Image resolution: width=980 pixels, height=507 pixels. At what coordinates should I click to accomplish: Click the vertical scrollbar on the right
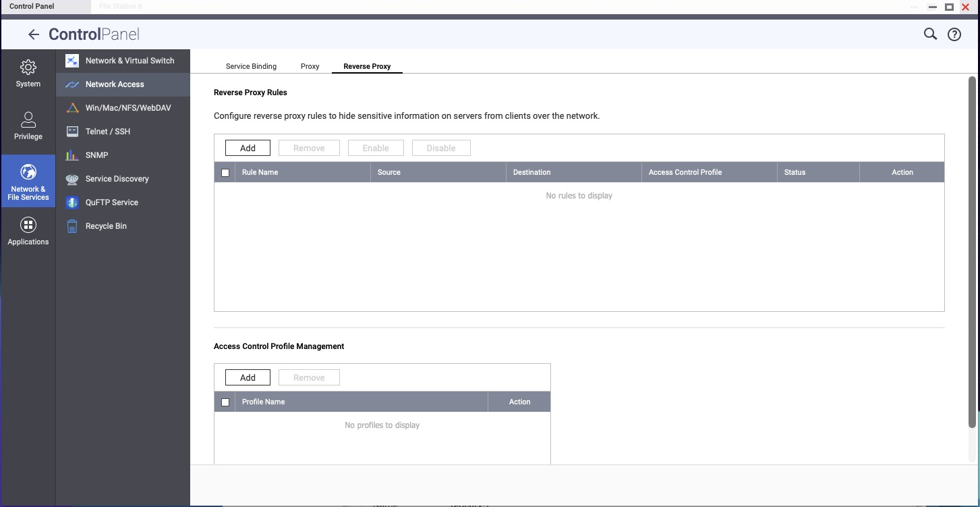point(972,250)
